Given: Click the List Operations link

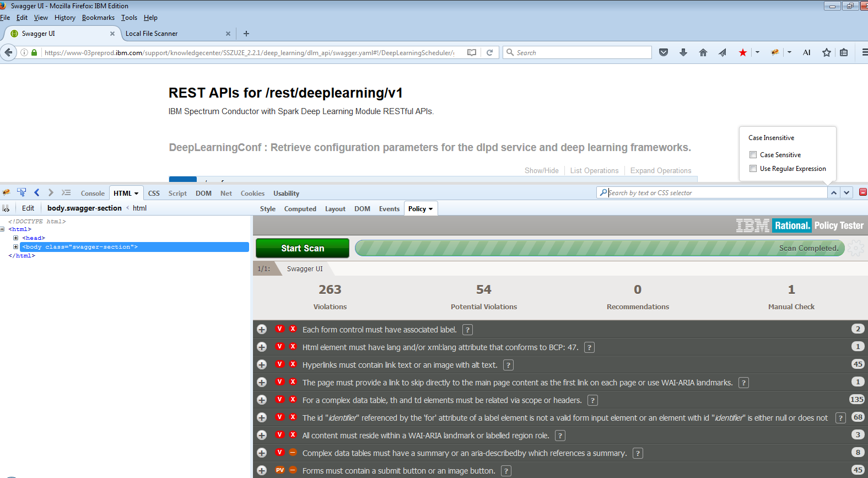Looking at the screenshot, I should click(594, 170).
